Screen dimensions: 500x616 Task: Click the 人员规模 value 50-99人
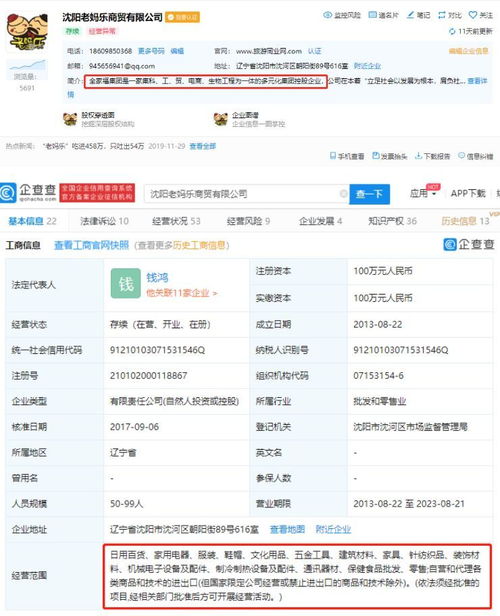coord(126,504)
